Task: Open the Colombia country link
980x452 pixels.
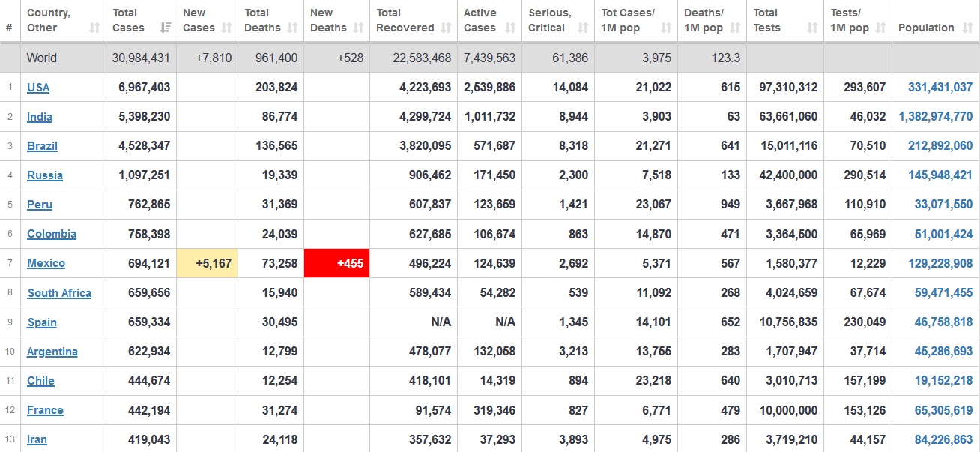Action: (52, 234)
